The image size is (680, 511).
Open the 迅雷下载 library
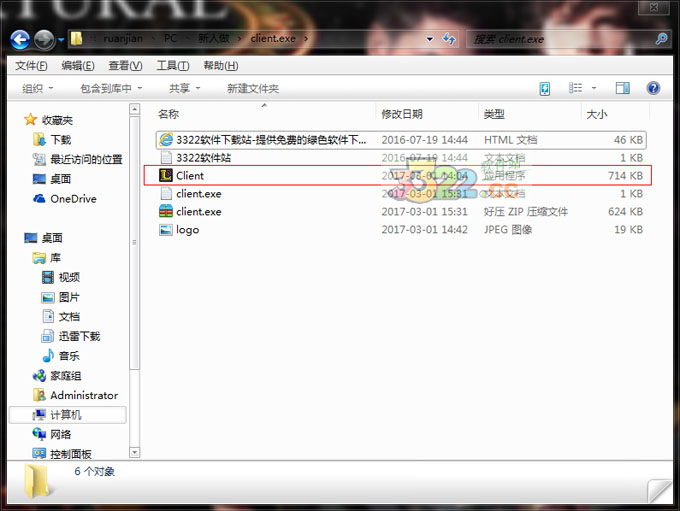click(x=71, y=336)
